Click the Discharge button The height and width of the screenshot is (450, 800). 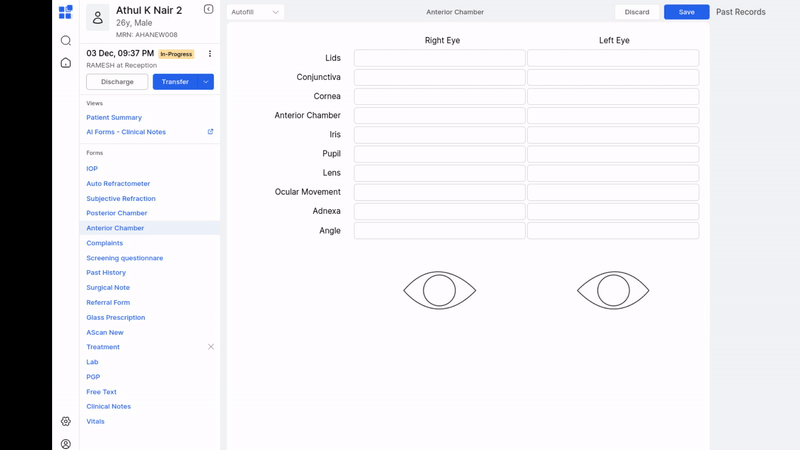(x=117, y=82)
